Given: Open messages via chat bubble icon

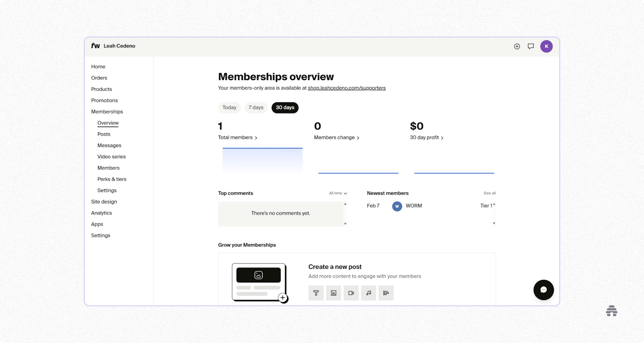Looking at the screenshot, I should [531, 46].
